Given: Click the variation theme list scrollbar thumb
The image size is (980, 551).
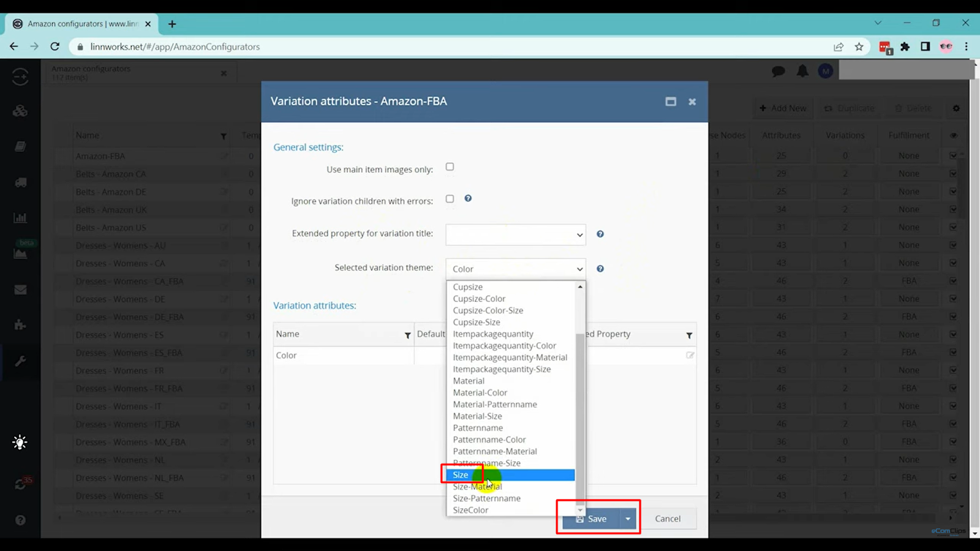Looking at the screenshot, I should (580, 419).
